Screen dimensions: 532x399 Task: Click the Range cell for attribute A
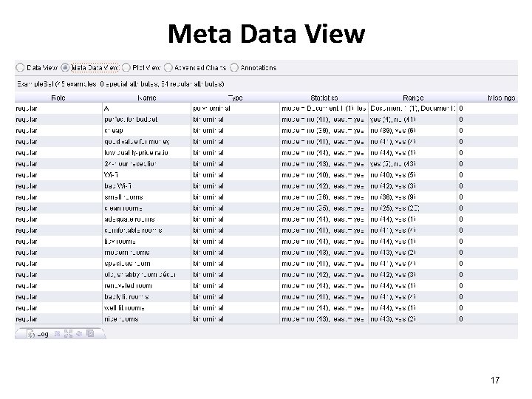coord(412,109)
